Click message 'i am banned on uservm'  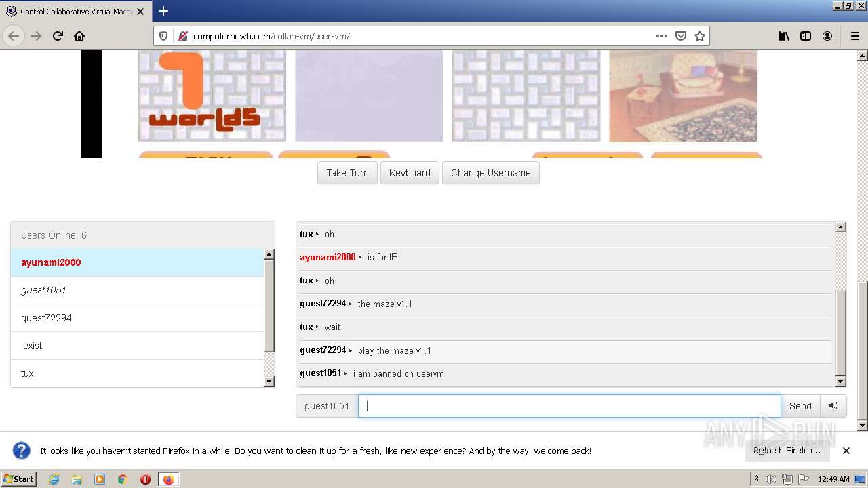(x=399, y=373)
